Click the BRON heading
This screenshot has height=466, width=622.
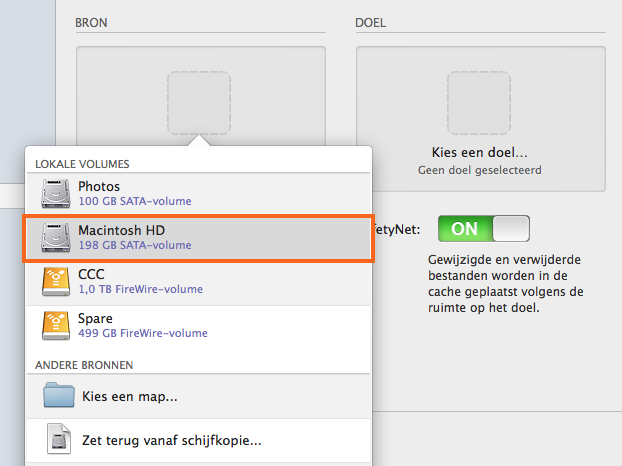pyautogui.click(x=91, y=23)
